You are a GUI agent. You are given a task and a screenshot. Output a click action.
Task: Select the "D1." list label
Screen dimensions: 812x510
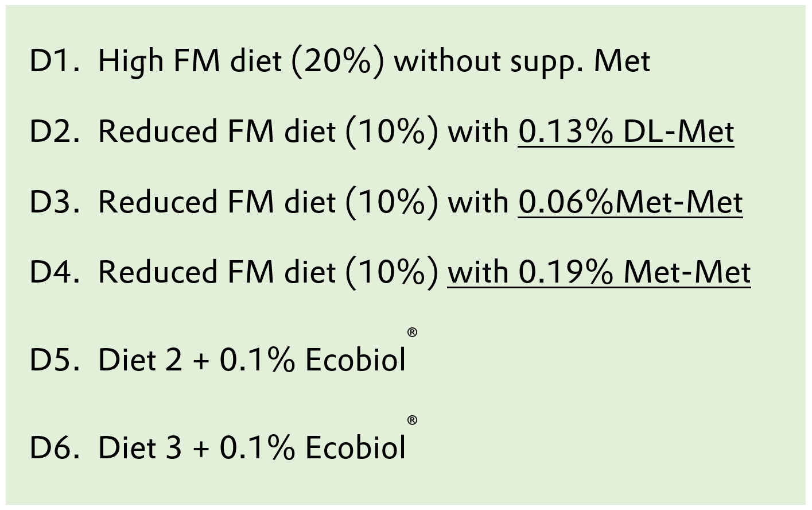(54, 61)
